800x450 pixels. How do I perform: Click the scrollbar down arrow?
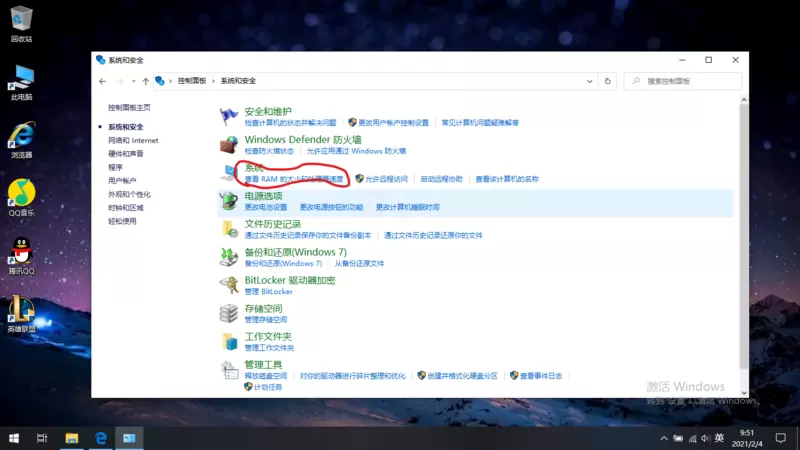coord(744,393)
